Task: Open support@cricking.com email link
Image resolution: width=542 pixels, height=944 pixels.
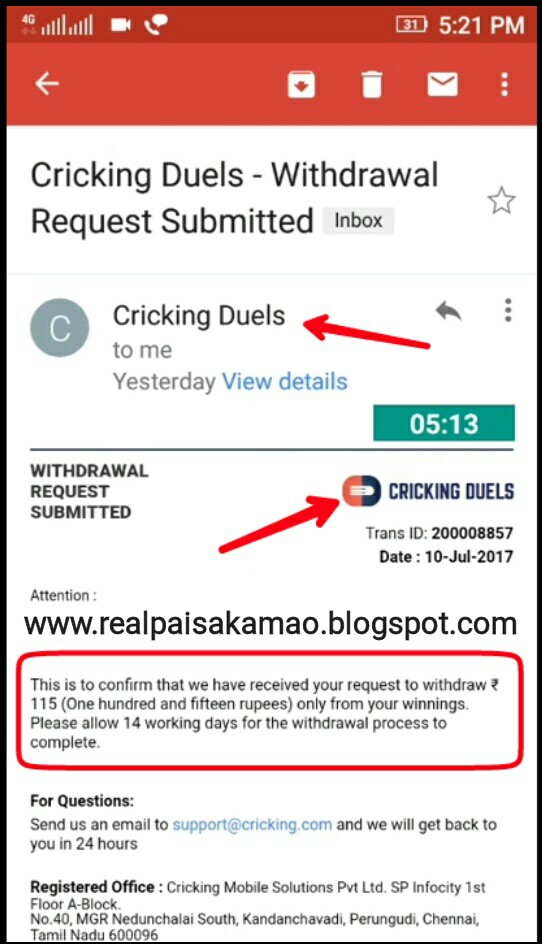Action: coord(252,824)
